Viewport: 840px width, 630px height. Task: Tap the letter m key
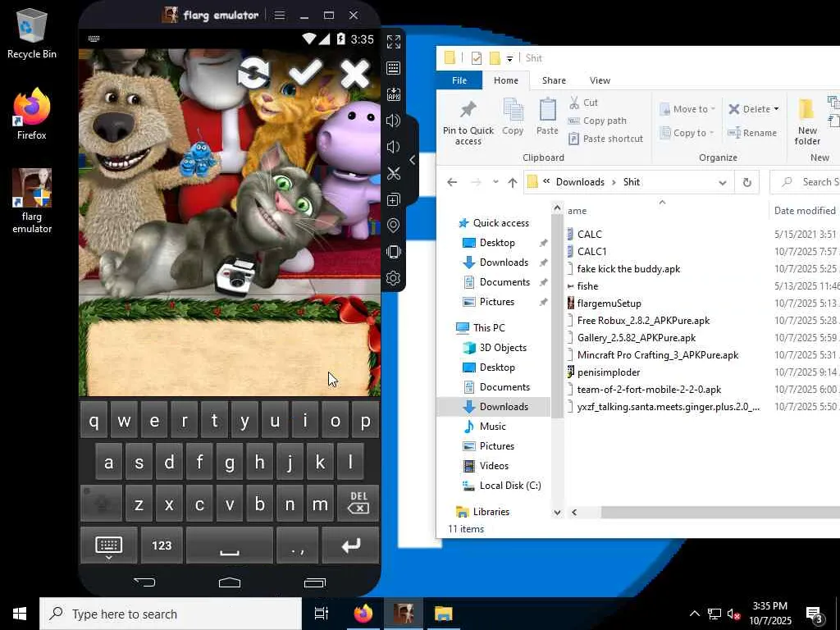click(x=320, y=503)
